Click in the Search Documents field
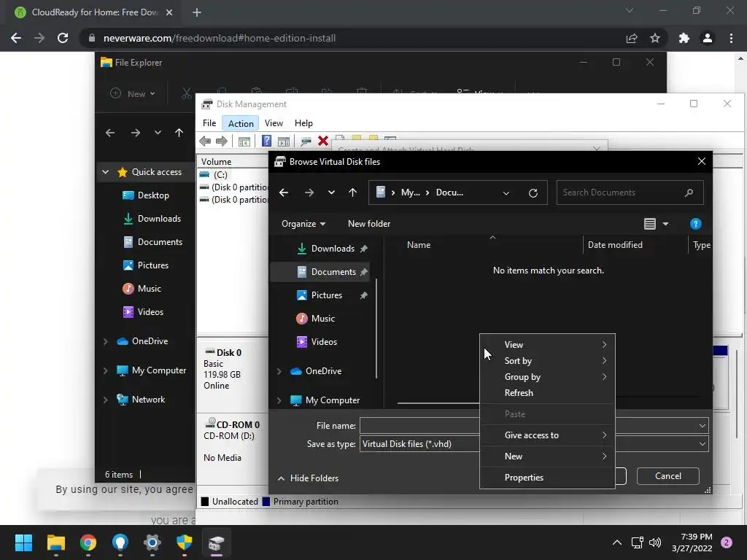The height and width of the screenshot is (560, 747). [x=630, y=192]
